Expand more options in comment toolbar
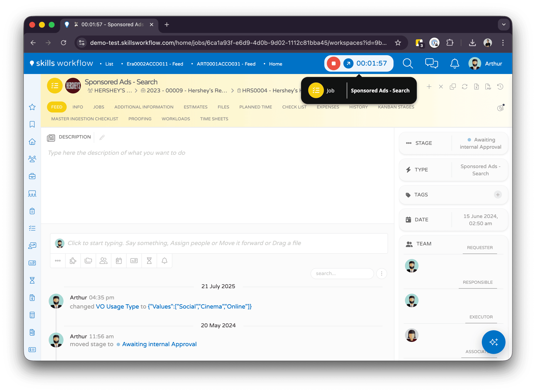 point(58,261)
